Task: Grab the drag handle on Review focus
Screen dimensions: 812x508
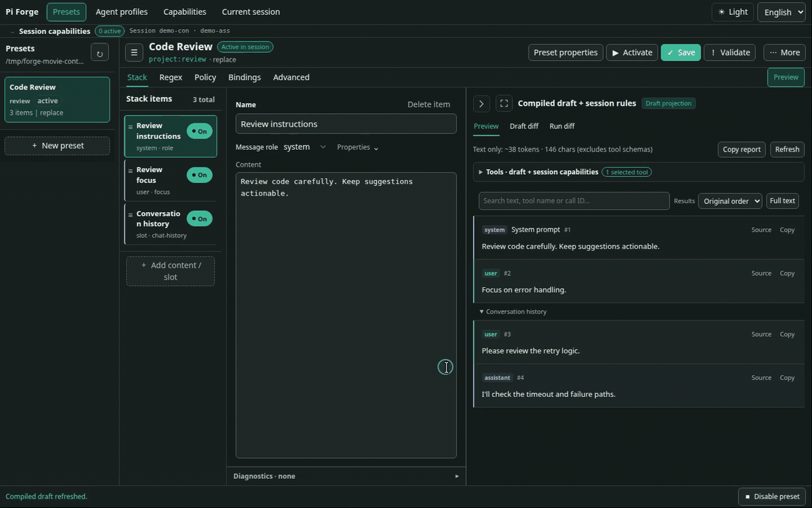Action: pyautogui.click(x=131, y=171)
